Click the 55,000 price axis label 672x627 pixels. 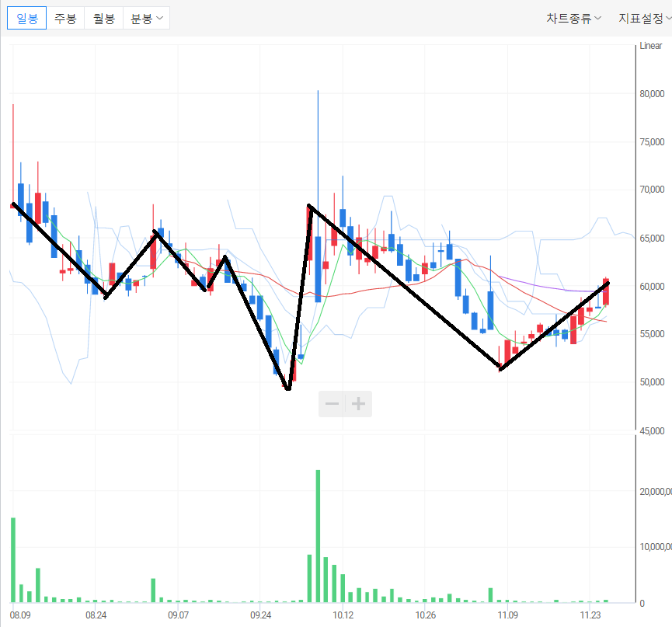(652, 333)
